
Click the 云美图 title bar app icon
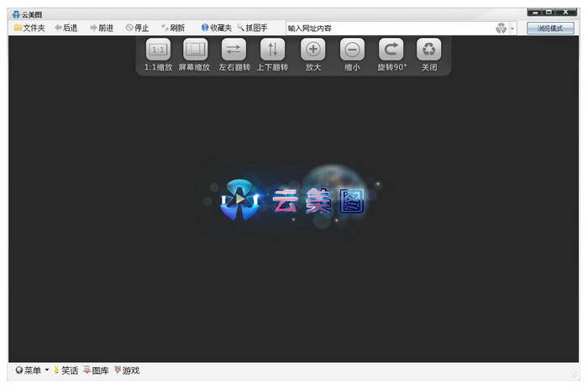(x=16, y=14)
